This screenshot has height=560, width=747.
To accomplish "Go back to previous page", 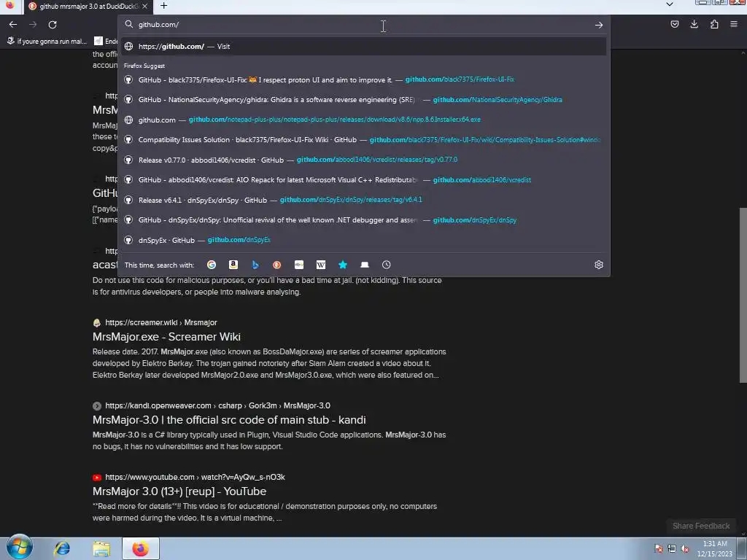I will click(13, 24).
